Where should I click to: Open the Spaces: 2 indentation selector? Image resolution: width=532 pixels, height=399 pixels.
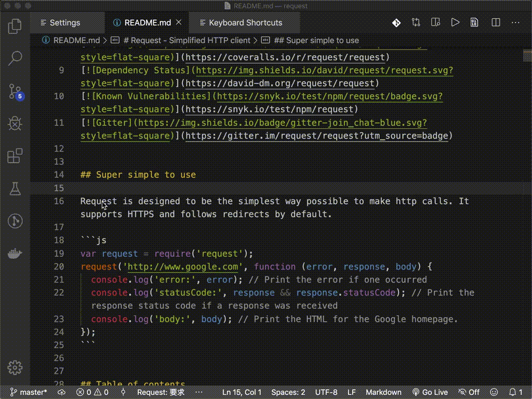[x=288, y=392]
